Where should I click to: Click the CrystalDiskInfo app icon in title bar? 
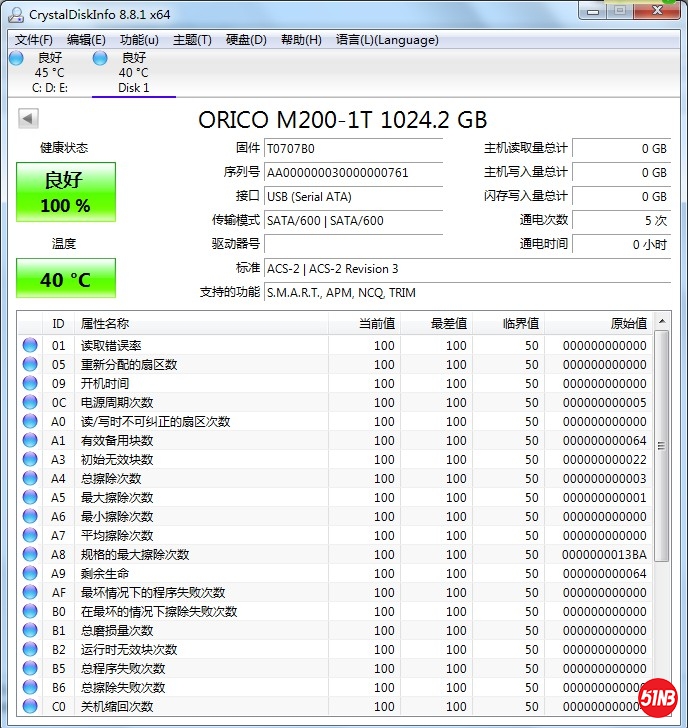click(14, 13)
